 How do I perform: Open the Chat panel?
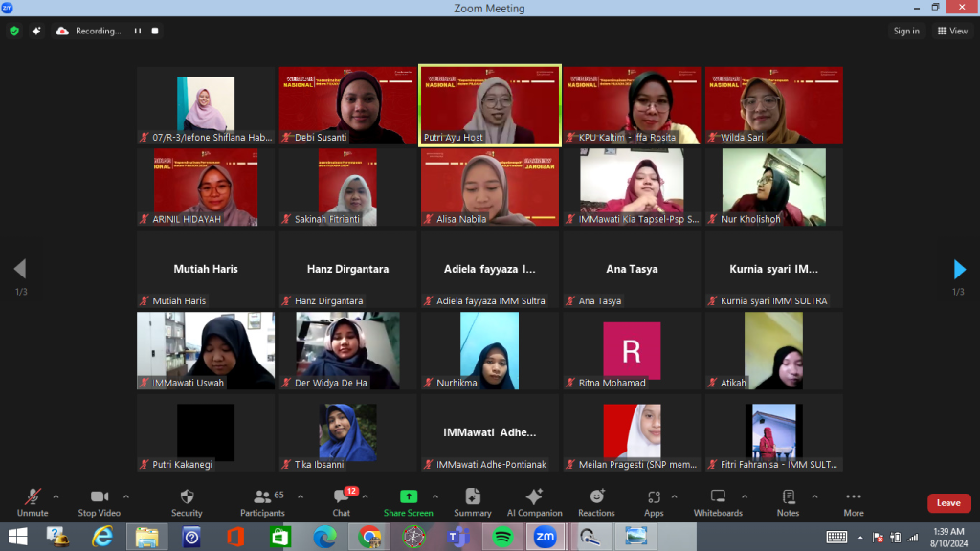coord(341,502)
